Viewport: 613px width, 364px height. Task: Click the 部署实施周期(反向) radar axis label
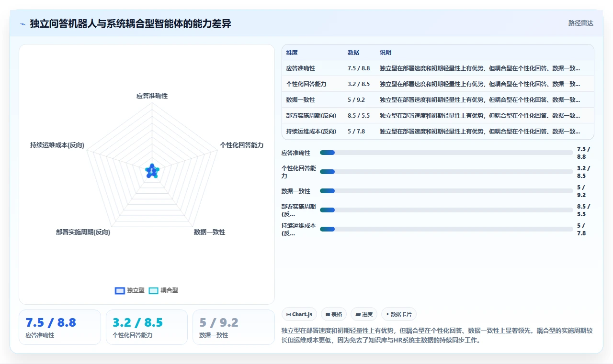(83, 232)
